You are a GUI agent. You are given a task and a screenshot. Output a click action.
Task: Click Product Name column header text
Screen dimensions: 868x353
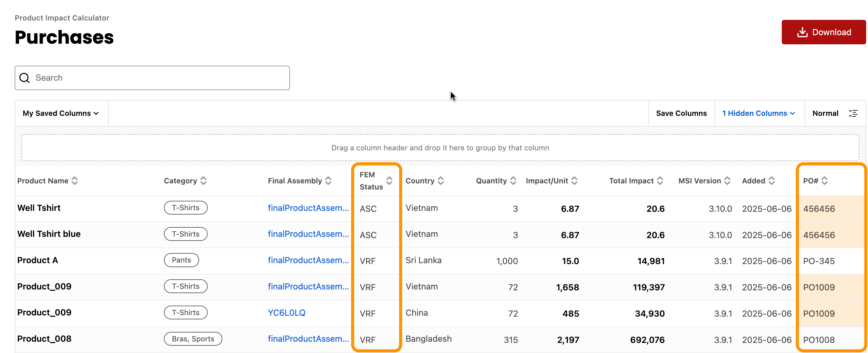click(x=43, y=181)
